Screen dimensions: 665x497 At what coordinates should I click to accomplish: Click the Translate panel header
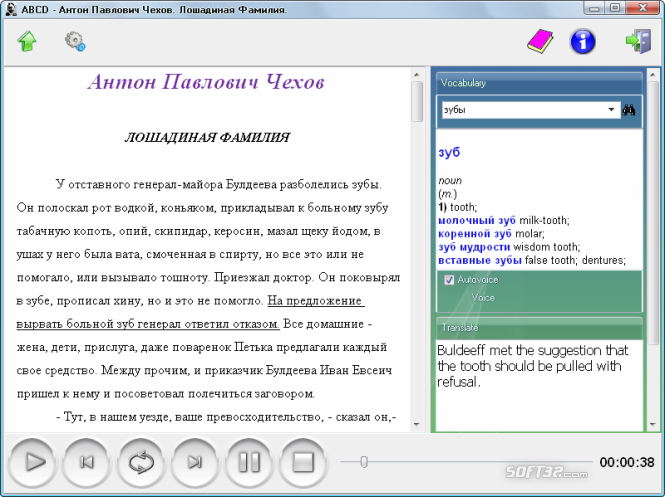(x=539, y=328)
